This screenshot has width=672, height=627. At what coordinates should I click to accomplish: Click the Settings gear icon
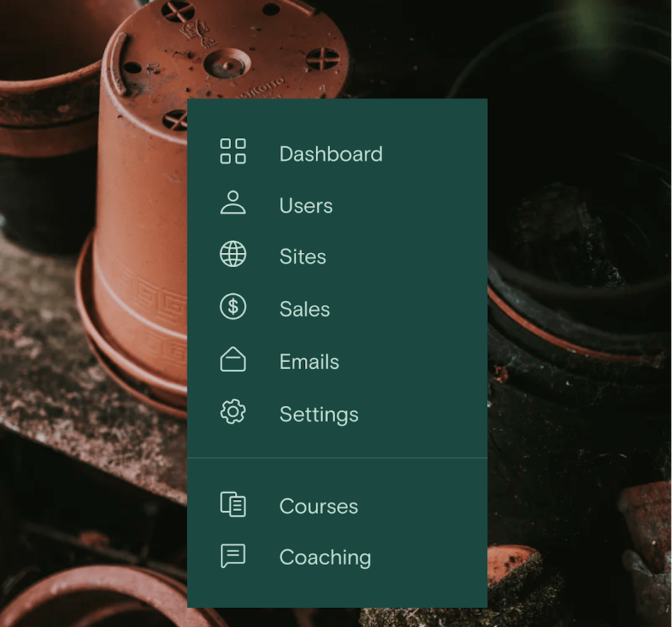click(x=233, y=412)
